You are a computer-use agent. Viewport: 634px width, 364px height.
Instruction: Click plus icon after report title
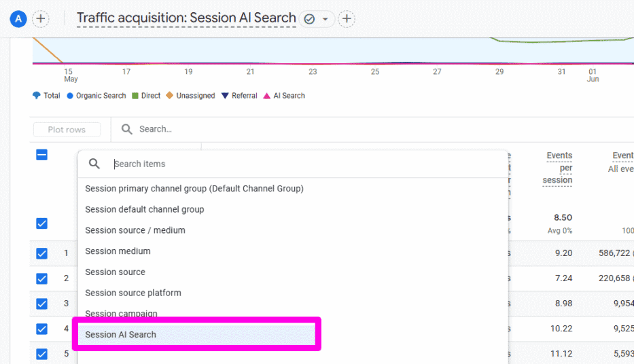tap(347, 19)
